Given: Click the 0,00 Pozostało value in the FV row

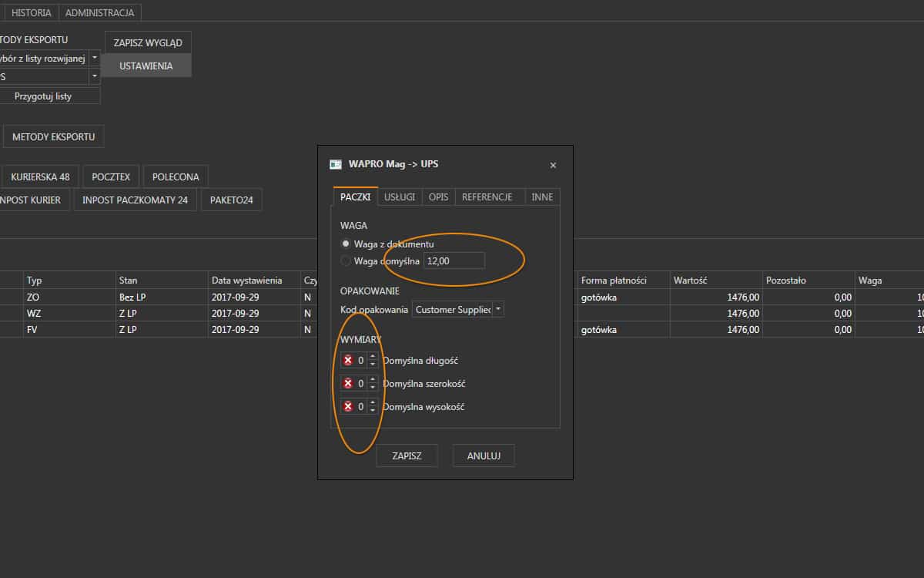Looking at the screenshot, I should tap(808, 329).
